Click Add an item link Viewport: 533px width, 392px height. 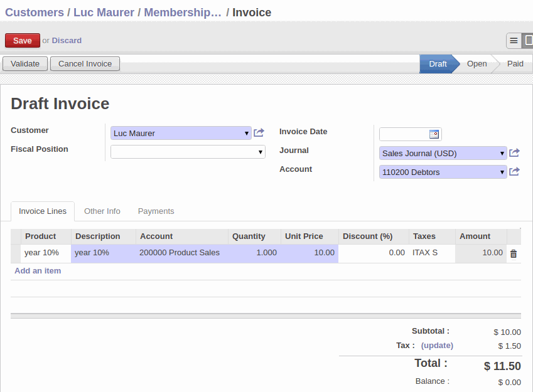pyautogui.click(x=38, y=271)
